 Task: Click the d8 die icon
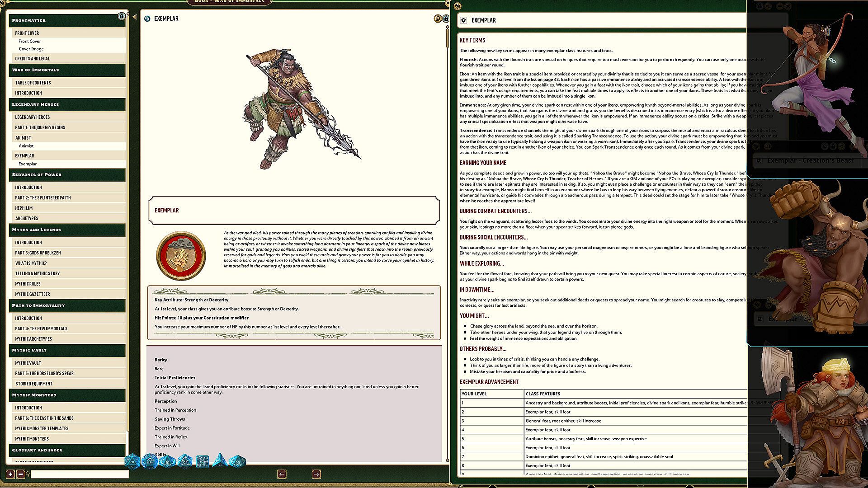pos(185,462)
